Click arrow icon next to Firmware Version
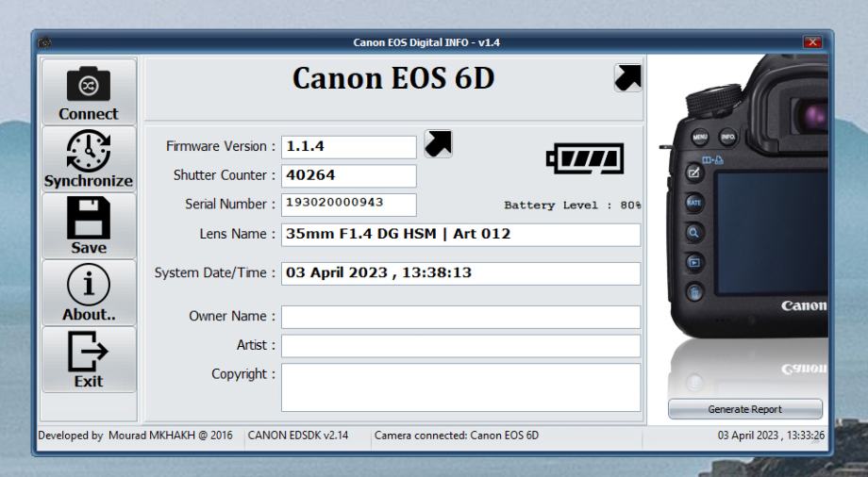Screen dimensions: 868x477 point(439,144)
